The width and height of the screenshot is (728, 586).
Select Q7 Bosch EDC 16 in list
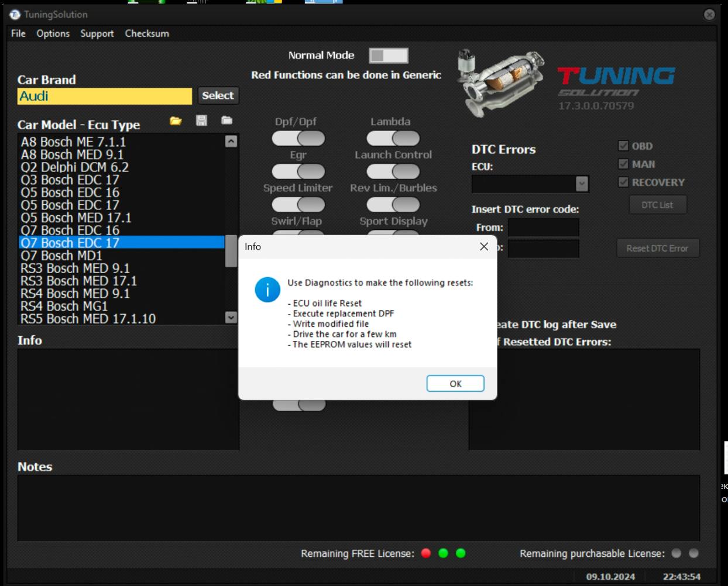[121, 230]
